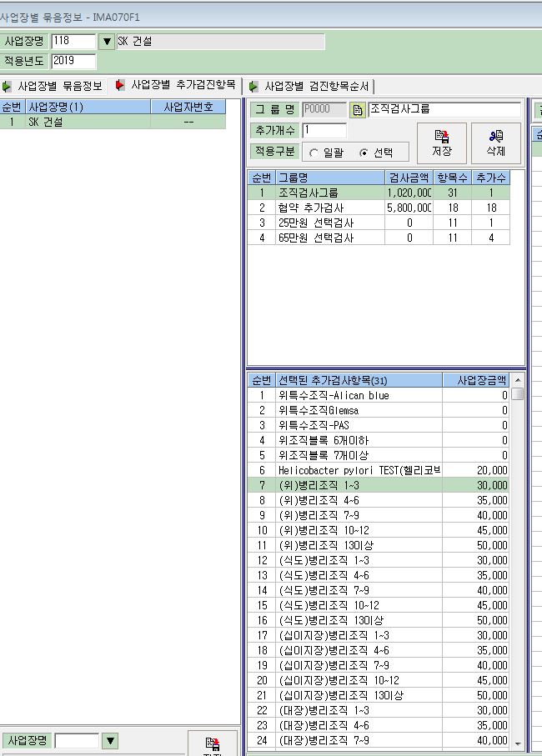Click the 삭제 delete icon button
The height and width of the screenshot is (756, 542).
[x=495, y=143]
